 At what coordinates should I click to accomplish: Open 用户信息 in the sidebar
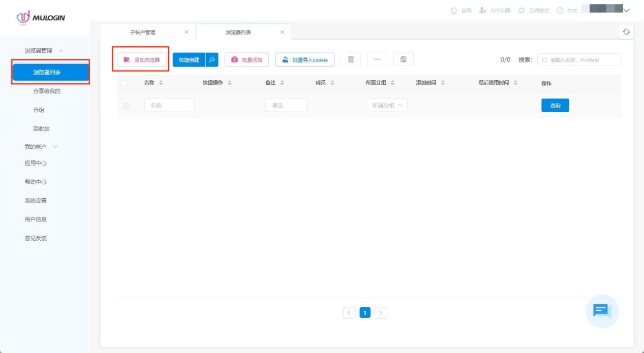tap(36, 219)
